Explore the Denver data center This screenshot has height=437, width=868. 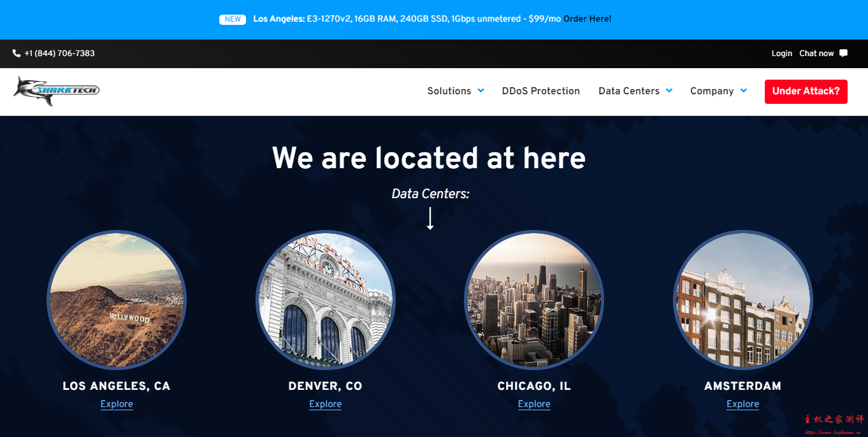tap(325, 404)
